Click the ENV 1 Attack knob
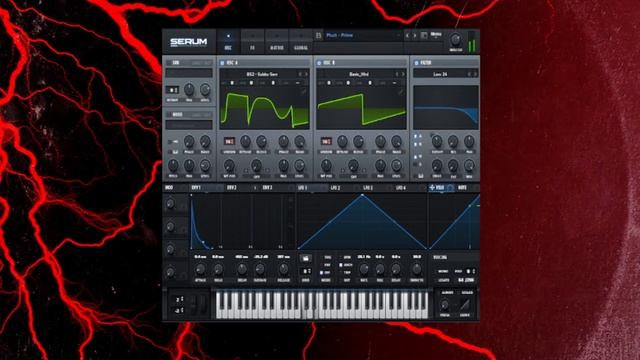 click(200, 269)
